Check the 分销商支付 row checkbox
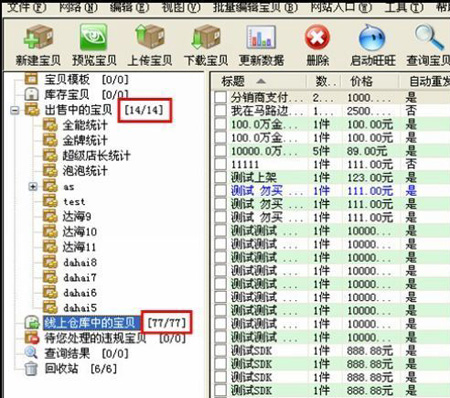 (x=220, y=97)
